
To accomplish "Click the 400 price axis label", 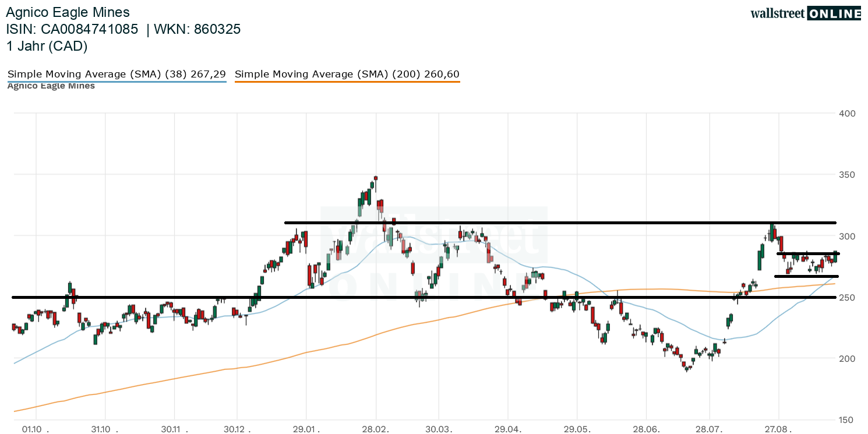I will coord(846,113).
